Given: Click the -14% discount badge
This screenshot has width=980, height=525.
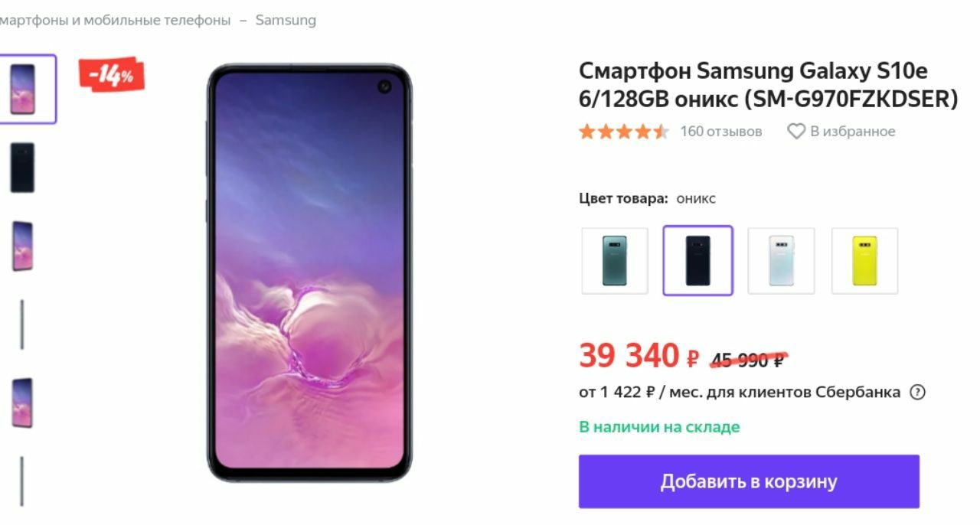Looking at the screenshot, I should (112, 74).
